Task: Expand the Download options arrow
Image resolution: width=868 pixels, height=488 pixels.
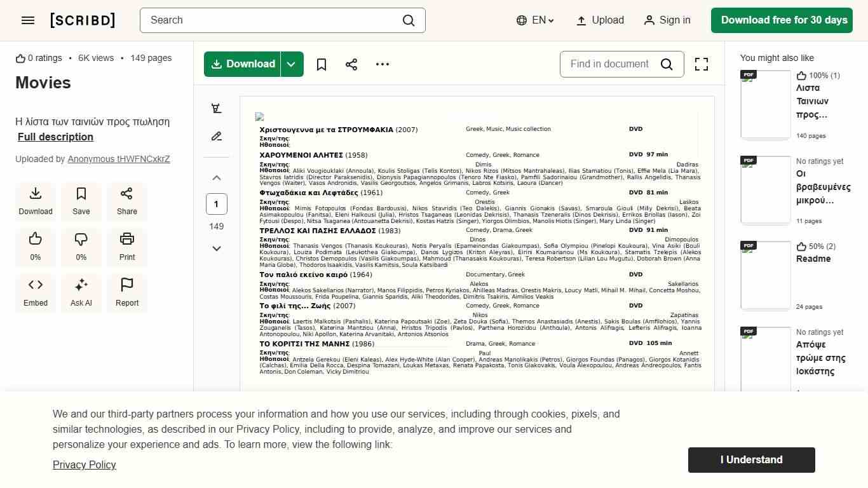Action: tap(292, 64)
